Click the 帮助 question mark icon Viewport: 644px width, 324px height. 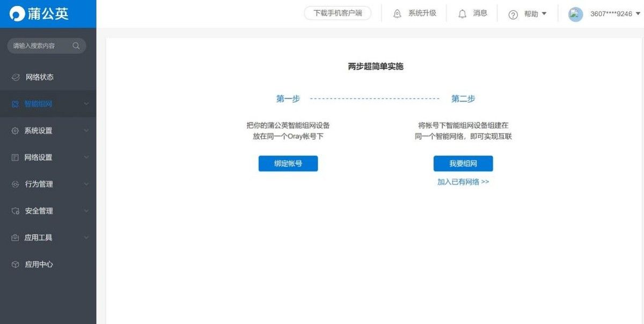pyautogui.click(x=513, y=15)
